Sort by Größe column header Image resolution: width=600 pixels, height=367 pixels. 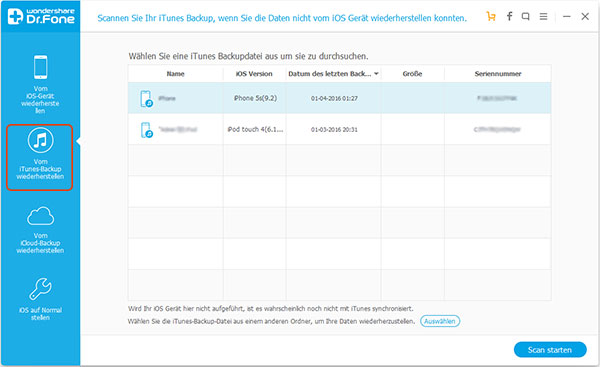tap(412, 73)
